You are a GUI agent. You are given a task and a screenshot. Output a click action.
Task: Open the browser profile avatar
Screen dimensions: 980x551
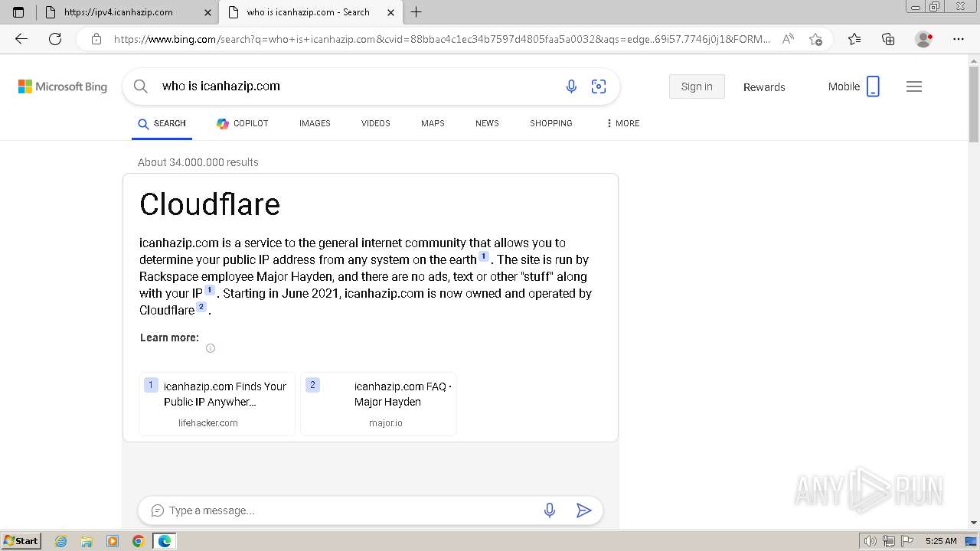(x=924, y=39)
